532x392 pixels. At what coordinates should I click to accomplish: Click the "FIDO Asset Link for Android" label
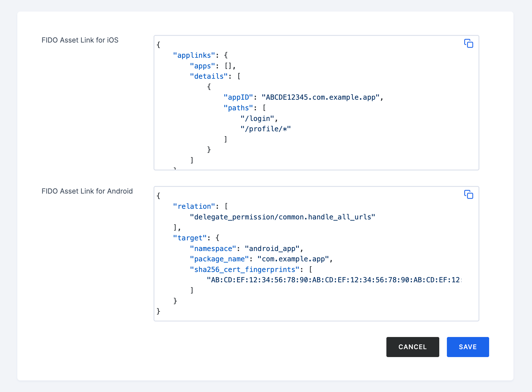click(87, 191)
